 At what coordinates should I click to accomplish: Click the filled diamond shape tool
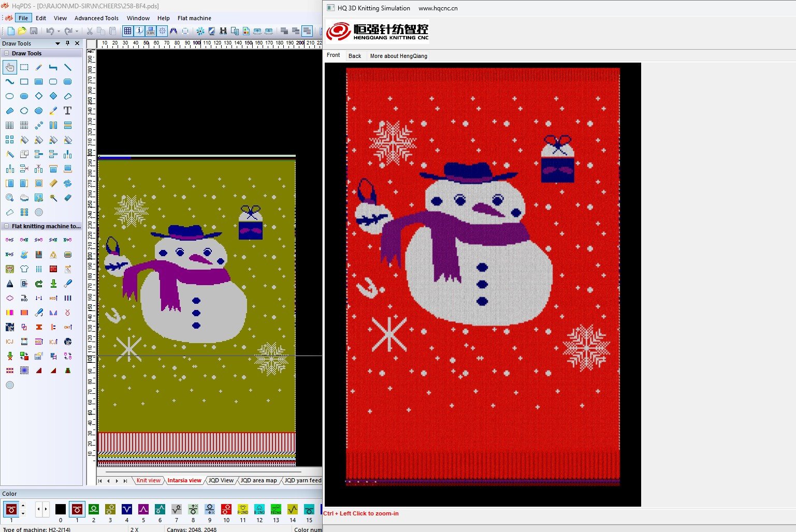(x=53, y=96)
